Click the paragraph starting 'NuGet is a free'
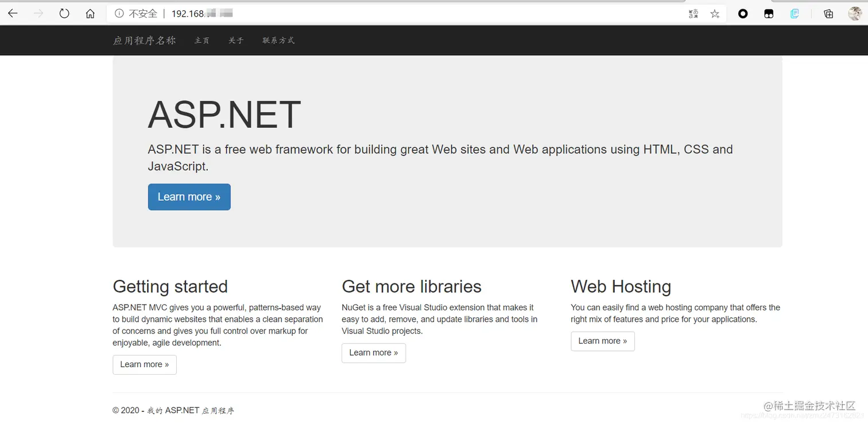Image resolution: width=868 pixels, height=424 pixels. pyautogui.click(x=440, y=319)
